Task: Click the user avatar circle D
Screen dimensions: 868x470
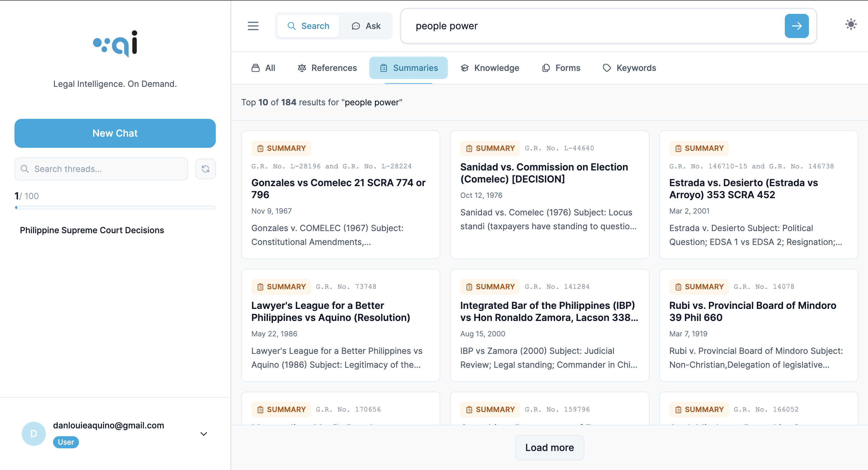Action: pos(34,433)
